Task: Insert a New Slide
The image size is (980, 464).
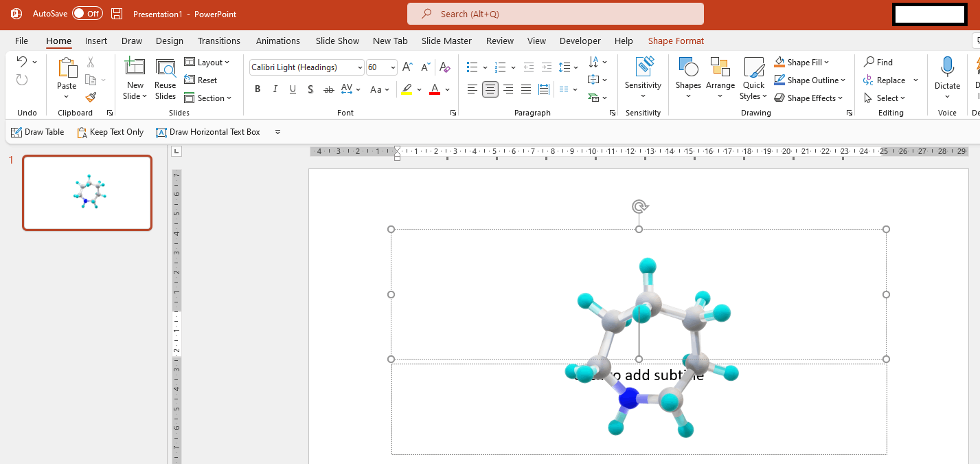Action: [x=135, y=78]
